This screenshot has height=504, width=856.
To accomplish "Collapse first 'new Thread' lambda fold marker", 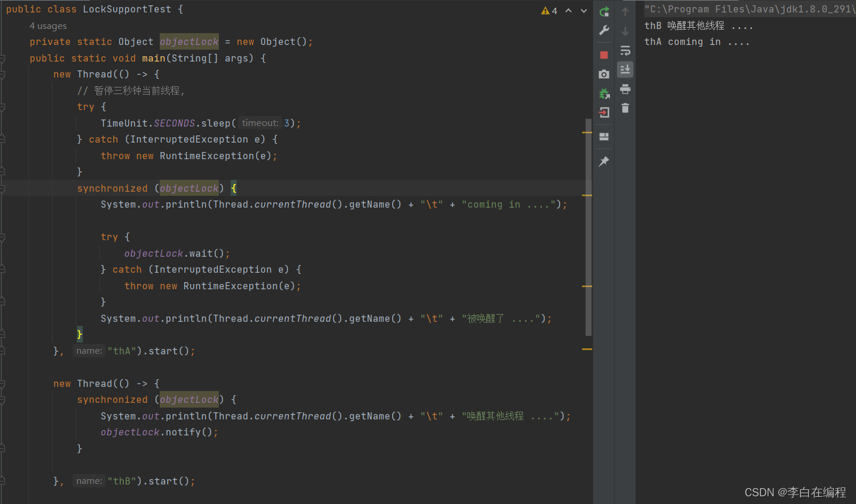I will click(x=2, y=75).
